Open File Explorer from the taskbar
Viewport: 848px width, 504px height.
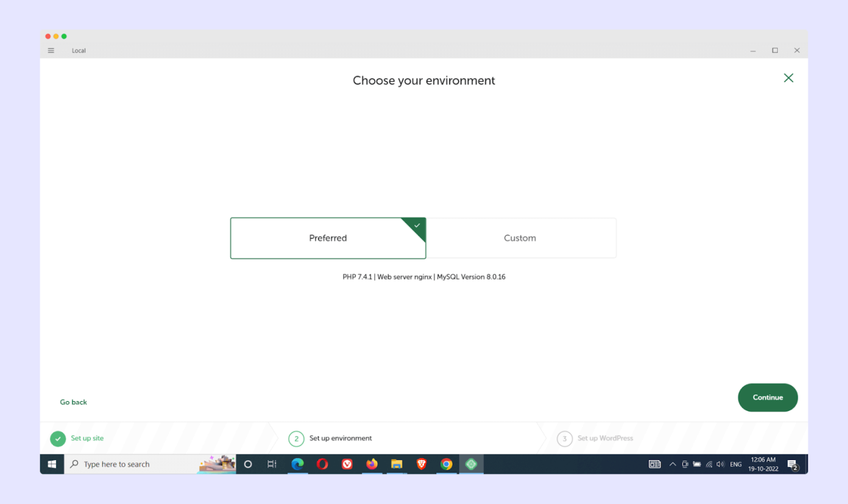coord(397,464)
